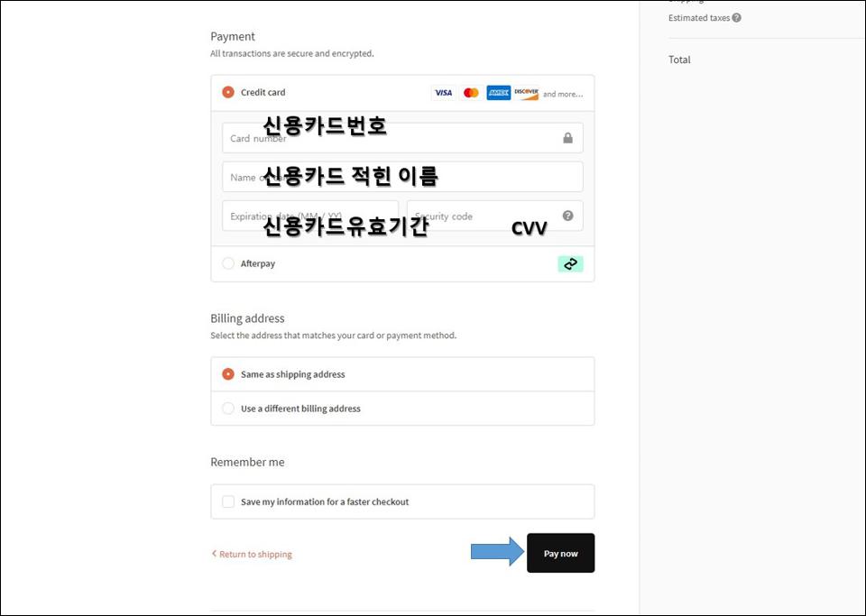Click the 'Remember me' heading
The height and width of the screenshot is (616, 866).
click(x=247, y=462)
